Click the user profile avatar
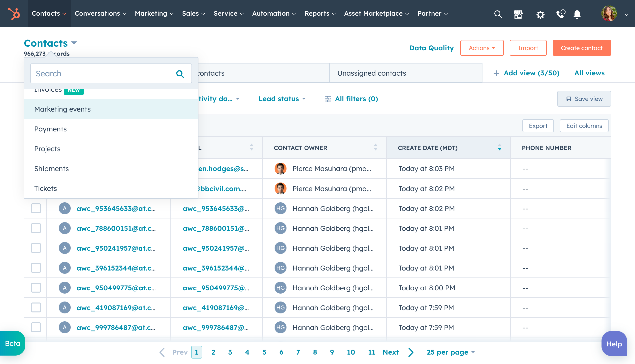The width and height of the screenshot is (635, 364). tap(609, 13)
